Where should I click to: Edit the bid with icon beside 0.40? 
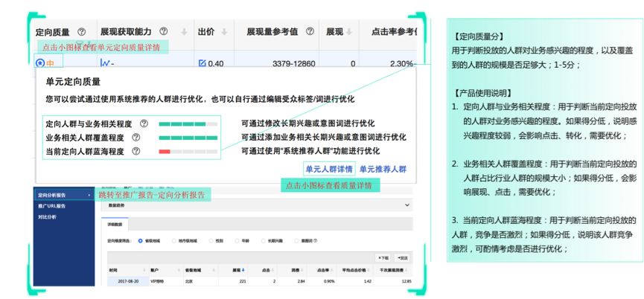point(202,63)
